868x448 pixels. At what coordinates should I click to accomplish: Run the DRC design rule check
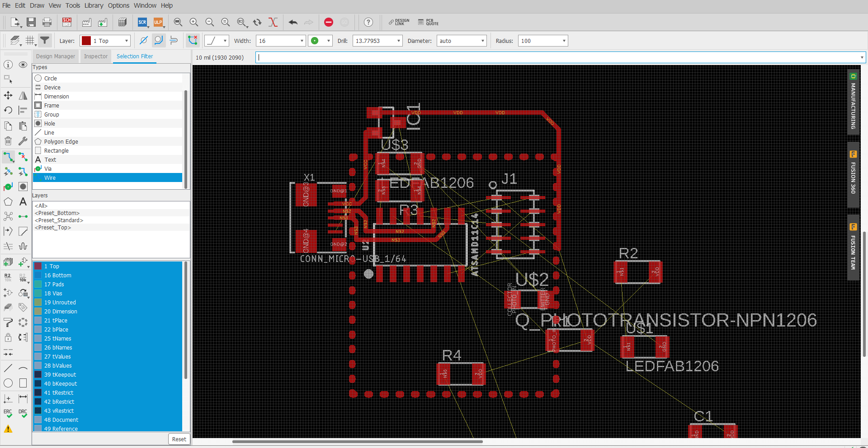[x=23, y=413]
